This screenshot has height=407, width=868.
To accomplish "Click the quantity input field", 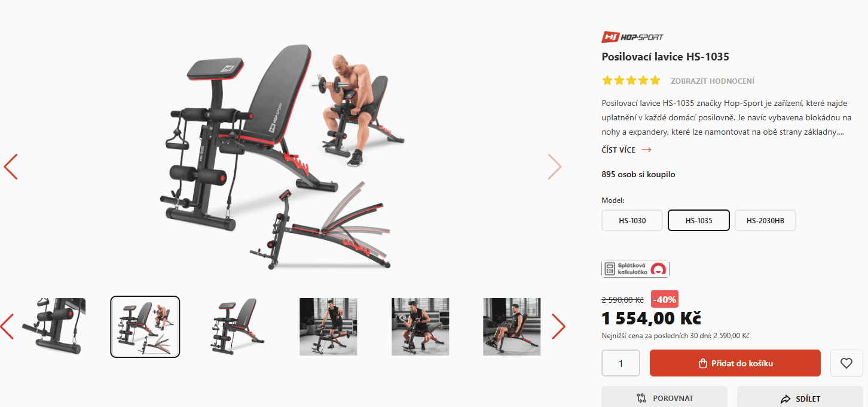I will click(621, 363).
